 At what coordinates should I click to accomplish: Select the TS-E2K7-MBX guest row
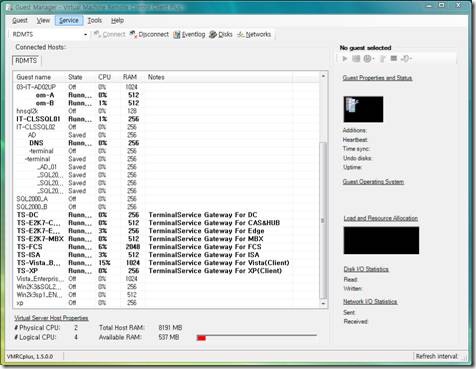point(166,239)
